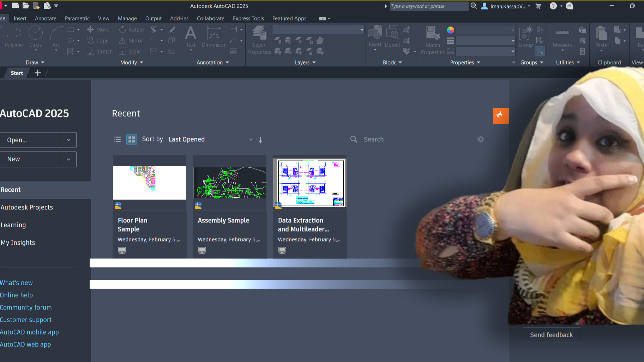Switch recent files to list view

tap(117, 139)
